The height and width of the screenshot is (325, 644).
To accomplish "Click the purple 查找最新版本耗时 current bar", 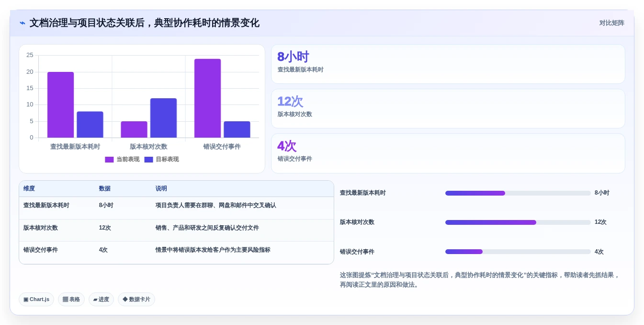I will point(60,105).
